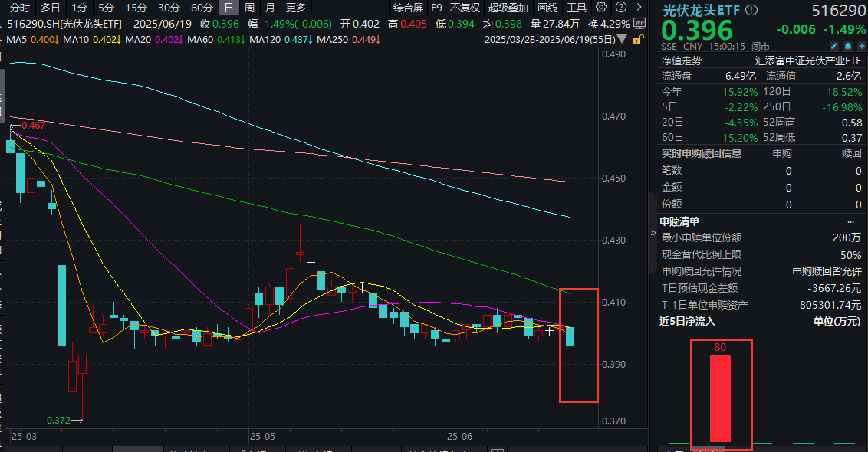Click 净值走势 net value trend link
868x452 pixels.
pyautogui.click(x=682, y=59)
